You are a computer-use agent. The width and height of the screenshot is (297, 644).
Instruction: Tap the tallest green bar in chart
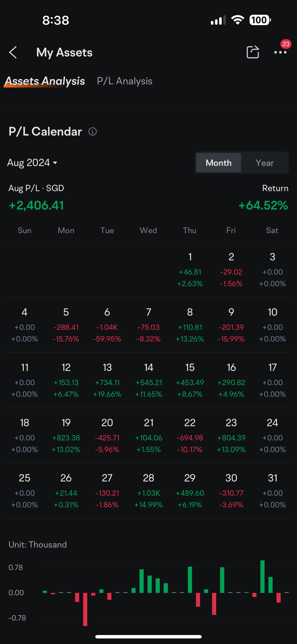coord(262,577)
